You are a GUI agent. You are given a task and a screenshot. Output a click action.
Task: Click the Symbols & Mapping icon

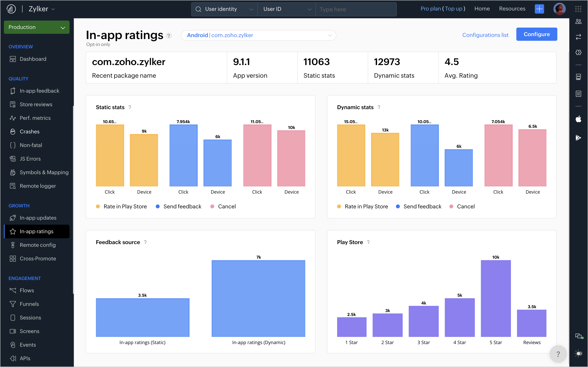(13, 172)
